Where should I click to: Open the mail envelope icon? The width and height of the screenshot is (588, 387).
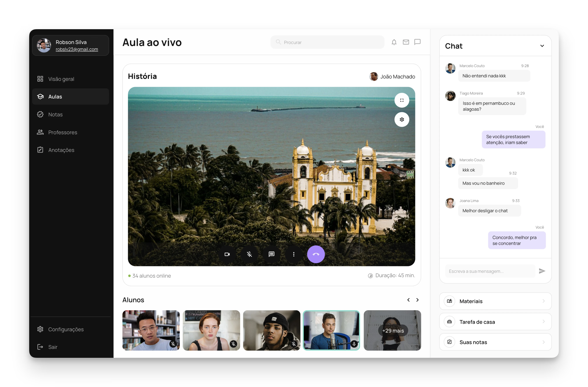[x=406, y=42]
